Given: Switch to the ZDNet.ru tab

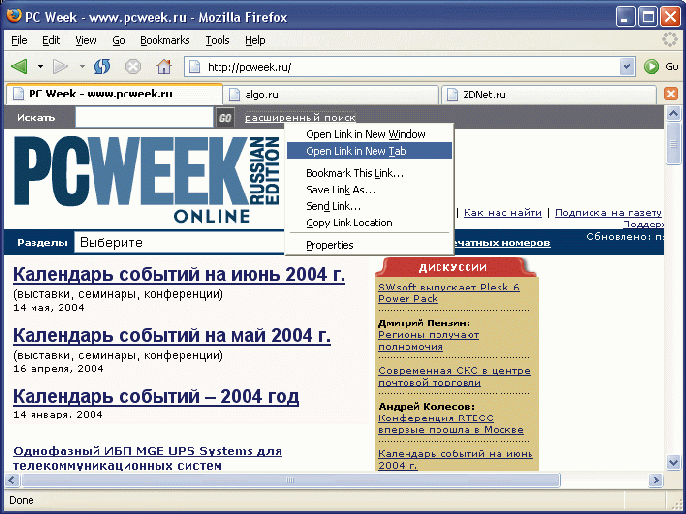Looking at the screenshot, I should click(x=549, y=94).
